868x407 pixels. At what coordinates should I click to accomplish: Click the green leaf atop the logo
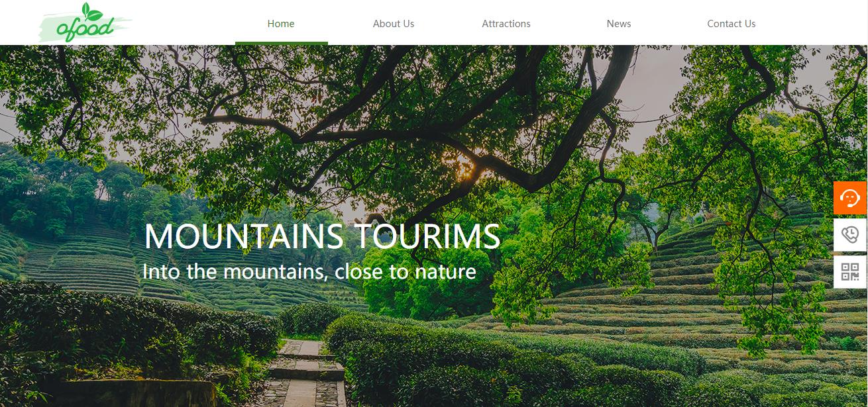click(x=90, y=11)
